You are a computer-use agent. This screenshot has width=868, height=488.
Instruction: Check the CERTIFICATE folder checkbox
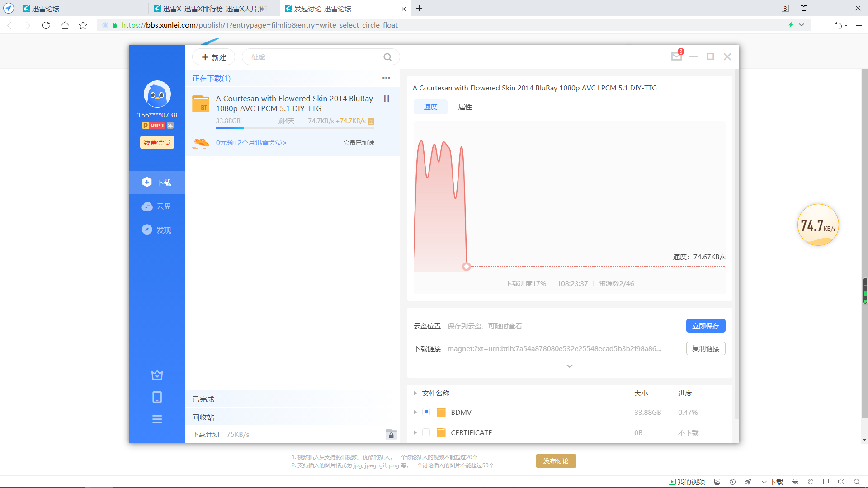click(x=426, y=432)
